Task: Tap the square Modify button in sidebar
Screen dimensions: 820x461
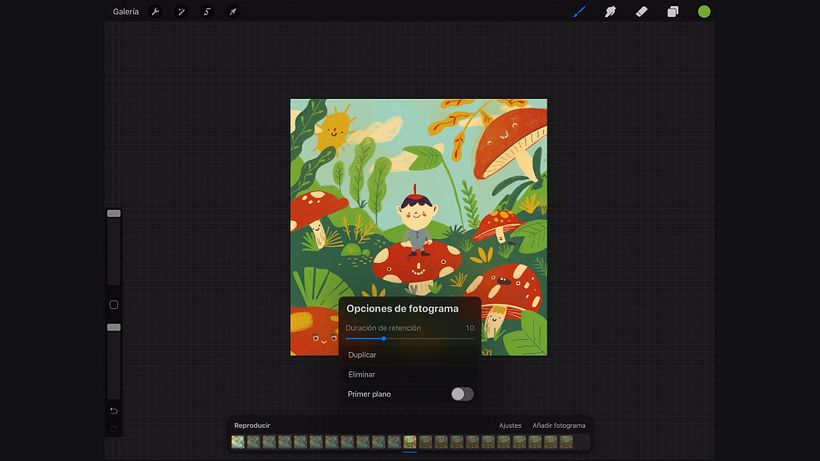Action: click(x=113, y=305)
